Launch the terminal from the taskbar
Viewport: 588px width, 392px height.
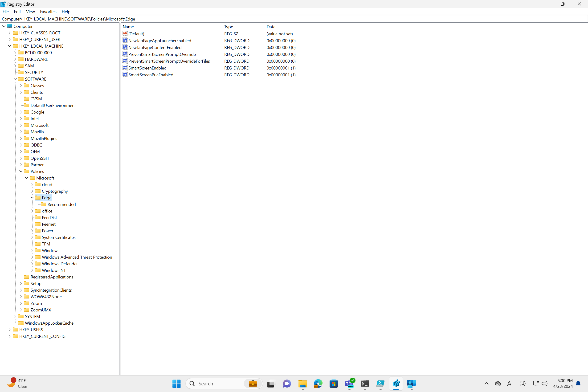pyautogui.click(x=365, y=384)
